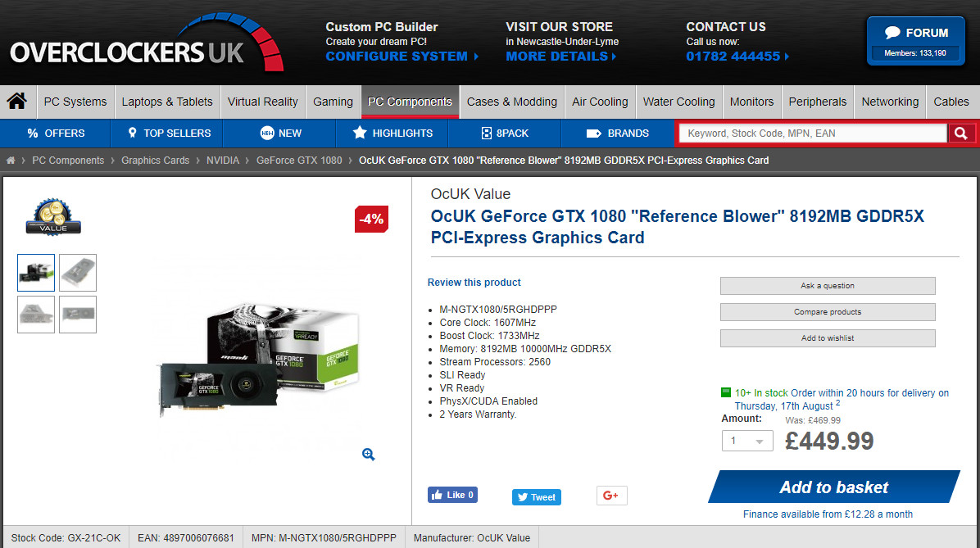
Task: Click Manufacturer: OcUK Value text
Action: (471, 538)
